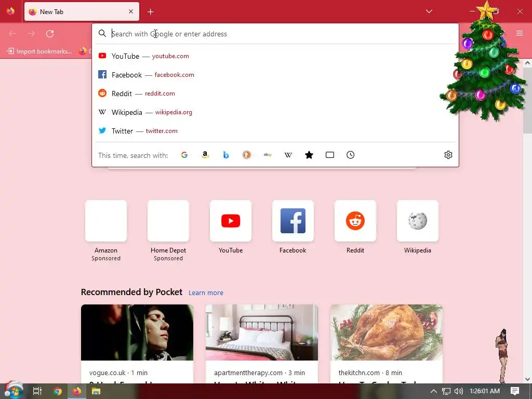Open the Facebook suggestion row

(275, 75)
